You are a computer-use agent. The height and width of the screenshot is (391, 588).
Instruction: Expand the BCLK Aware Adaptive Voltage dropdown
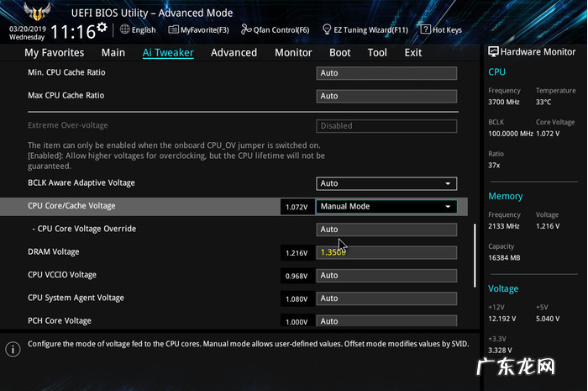pyautogui.click(x=386, y=183)
